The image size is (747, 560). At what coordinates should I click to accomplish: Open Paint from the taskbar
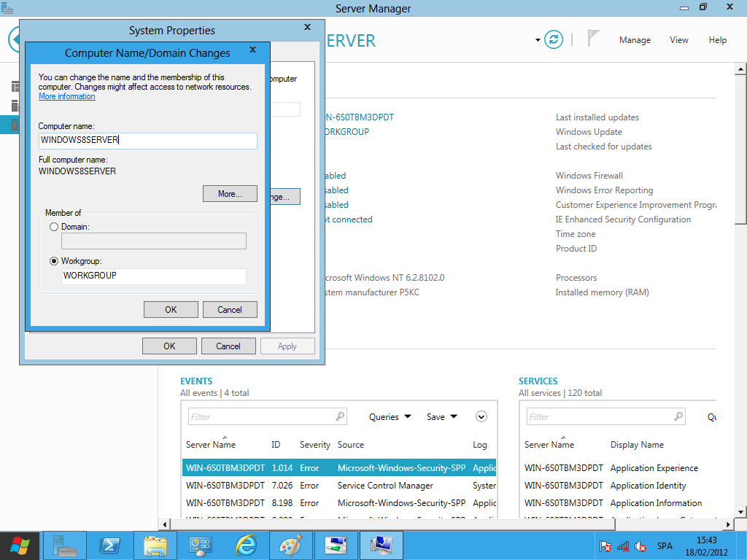(x=290, y=545)
